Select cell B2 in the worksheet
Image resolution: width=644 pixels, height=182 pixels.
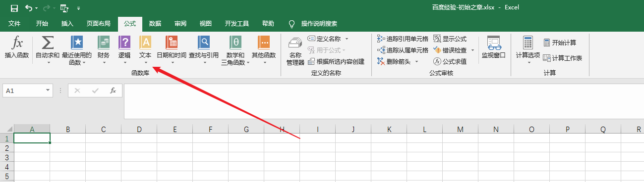pos(67,147)
